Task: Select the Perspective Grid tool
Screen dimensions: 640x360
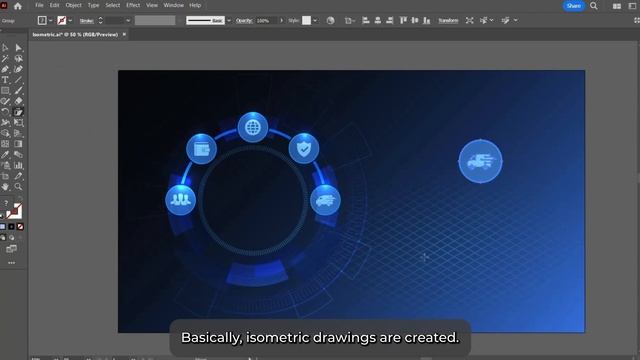Action: 18,133
